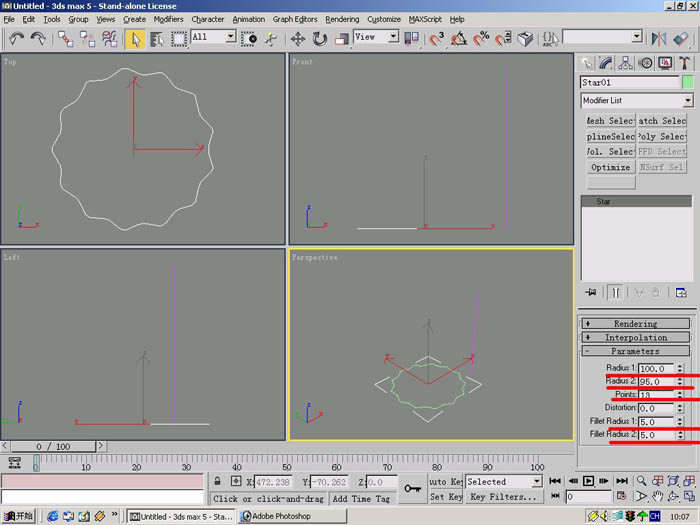This screenshot has width=700, height=525.
Task: Toggle the Auto Key button
Action: click(446, 481)
